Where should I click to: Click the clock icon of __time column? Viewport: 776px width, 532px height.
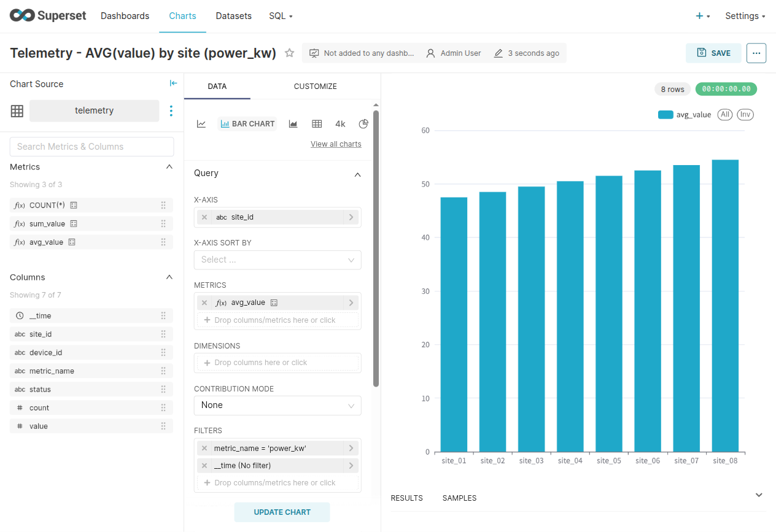tap(20, 315)
